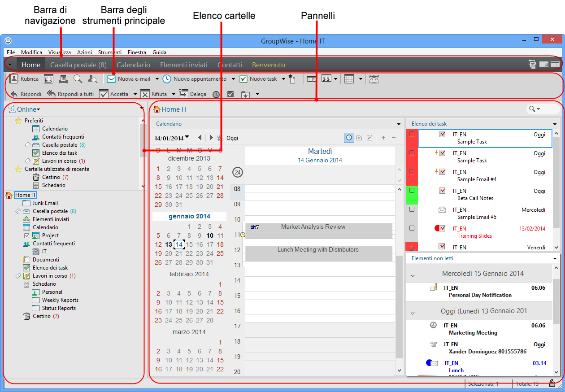Viewport: 565px width, 392px height.
Task: Open the Elementi non letti panel menu arrow
Action: [x=555, y=259]
